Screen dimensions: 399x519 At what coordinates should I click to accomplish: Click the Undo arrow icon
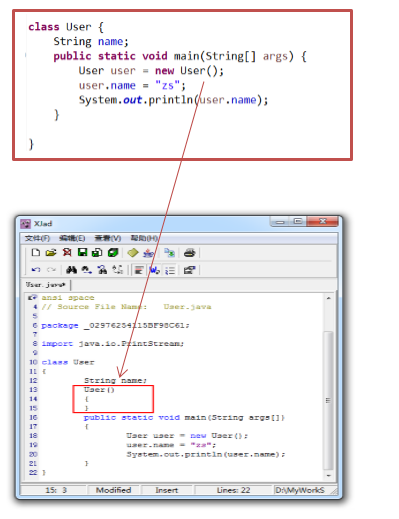point(36,270)
